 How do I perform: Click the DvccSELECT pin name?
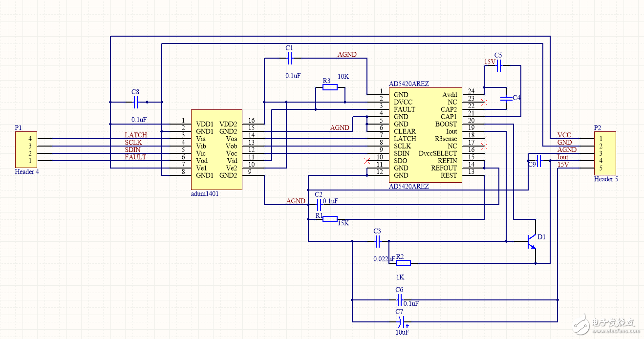tap(438, 153)
